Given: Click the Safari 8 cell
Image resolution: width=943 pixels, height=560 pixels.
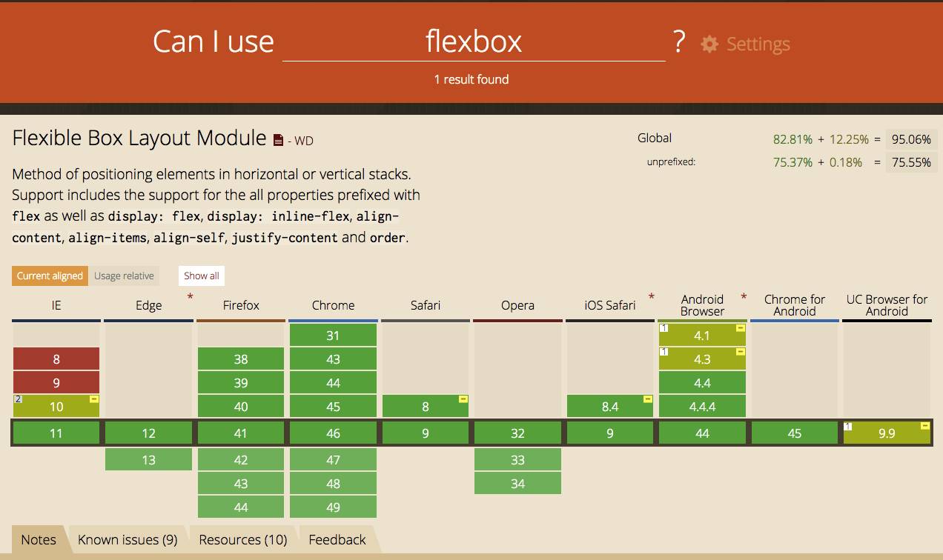Looking at the screenshot, I should 426,407.
